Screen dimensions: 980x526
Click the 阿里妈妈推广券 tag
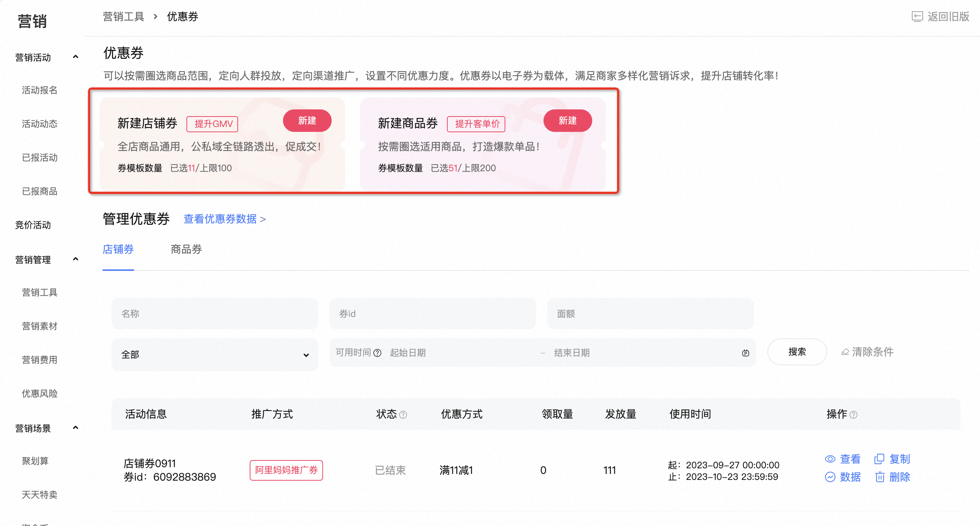pyautogui.click(x=286, y=471)
